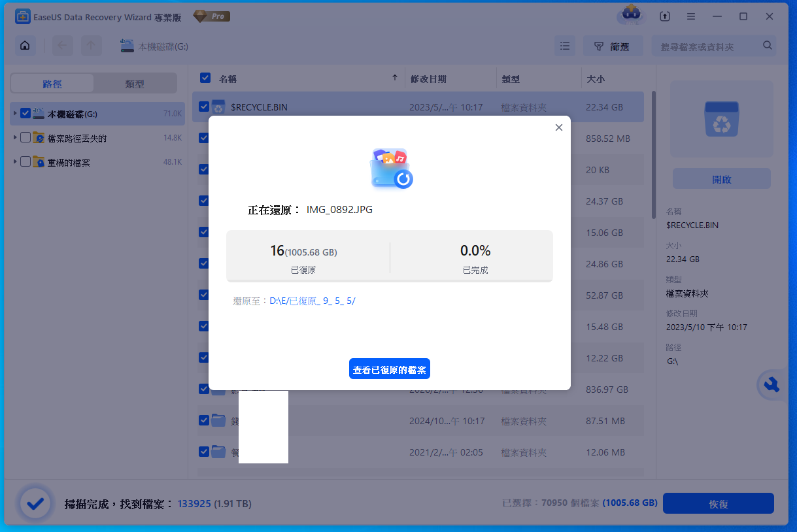Click the upgrade arrow icon near the menu
The width and height of the screenshot is (797, 532).
click(x=665, y=16)
